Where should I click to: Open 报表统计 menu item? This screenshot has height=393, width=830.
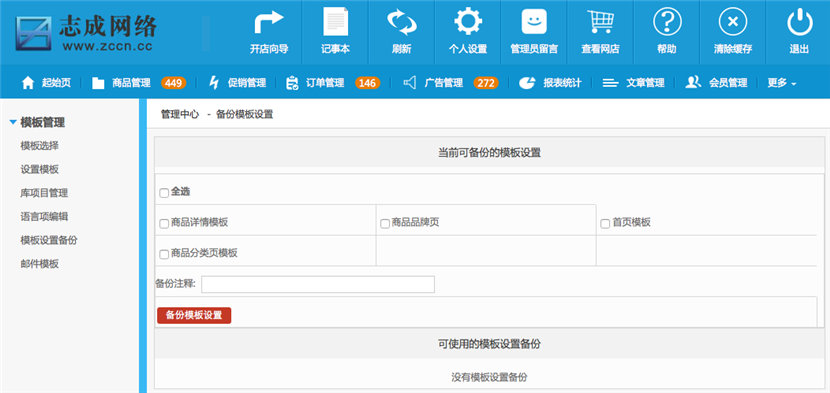click(562, 83)
